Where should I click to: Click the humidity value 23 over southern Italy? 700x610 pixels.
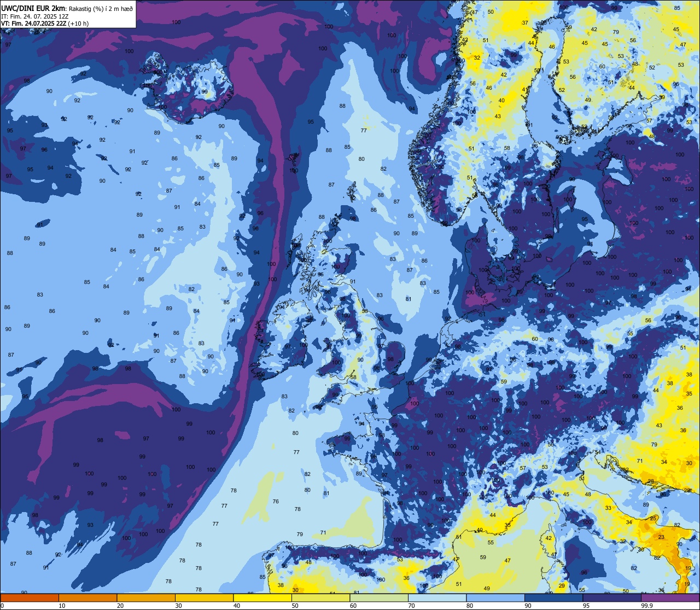pos(661,537)
